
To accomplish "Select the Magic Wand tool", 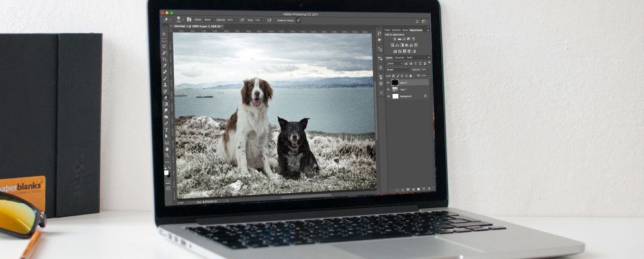I will 165,53.
